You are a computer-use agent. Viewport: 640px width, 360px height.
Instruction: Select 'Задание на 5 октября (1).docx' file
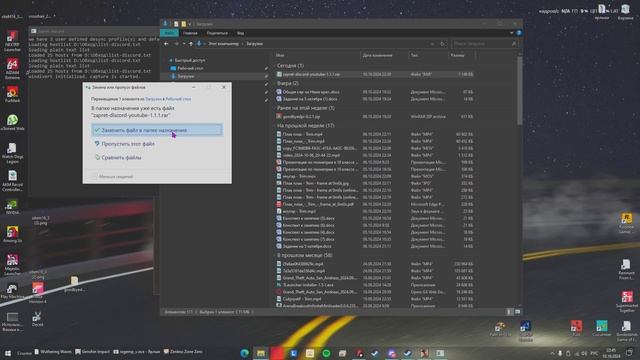tap(375, 99)
